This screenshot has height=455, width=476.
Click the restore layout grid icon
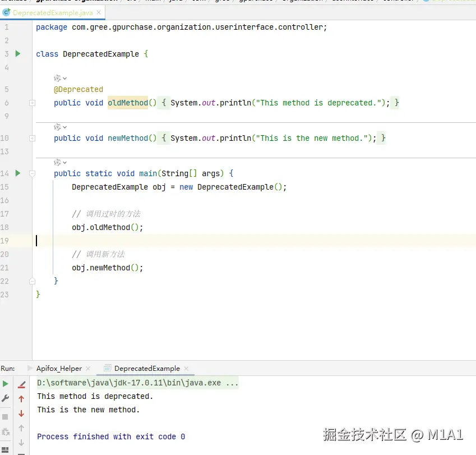pyautogui.click(x=5, y=450)
